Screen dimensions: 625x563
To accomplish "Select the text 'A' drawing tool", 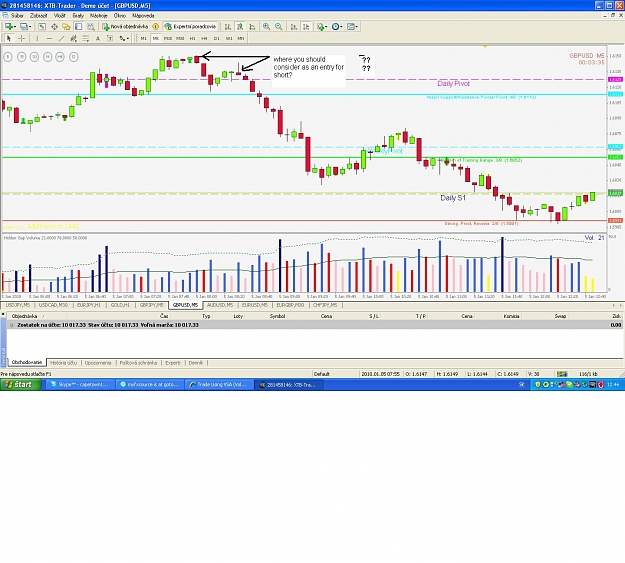I will click(x=98, y=38).
